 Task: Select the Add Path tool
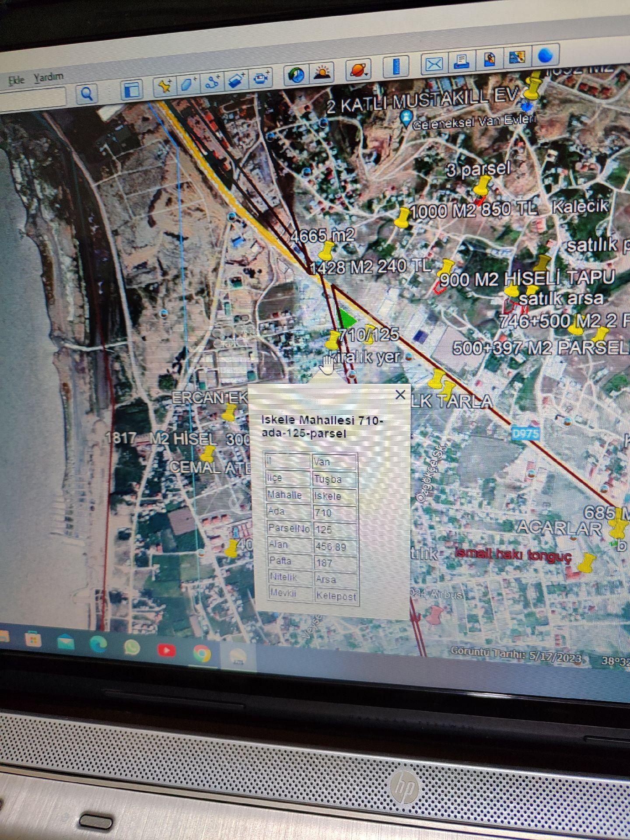tap(213, 81)
